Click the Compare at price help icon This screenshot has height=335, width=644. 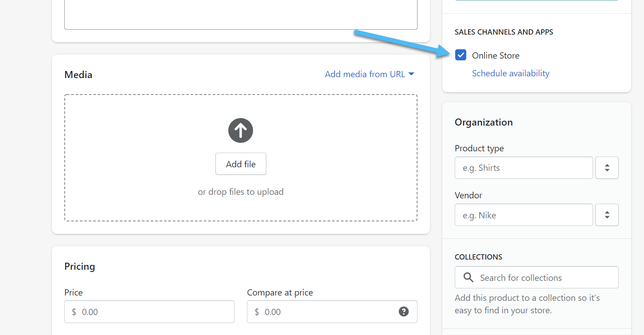click(403, 311)
